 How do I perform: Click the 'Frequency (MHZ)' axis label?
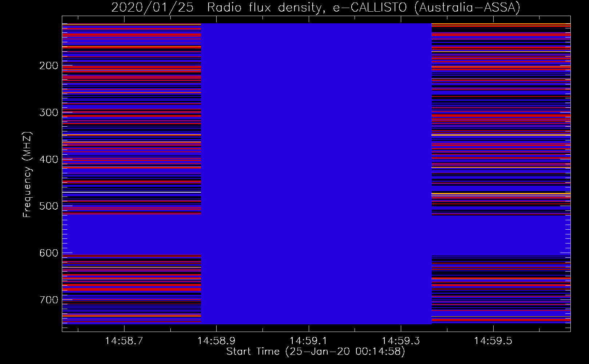pos(27,174)
